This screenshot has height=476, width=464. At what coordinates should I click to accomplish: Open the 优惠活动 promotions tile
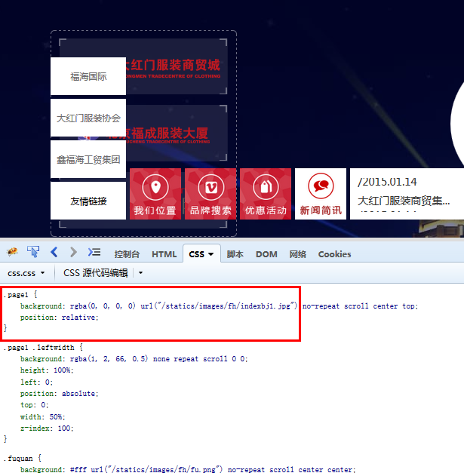point(266,194)
